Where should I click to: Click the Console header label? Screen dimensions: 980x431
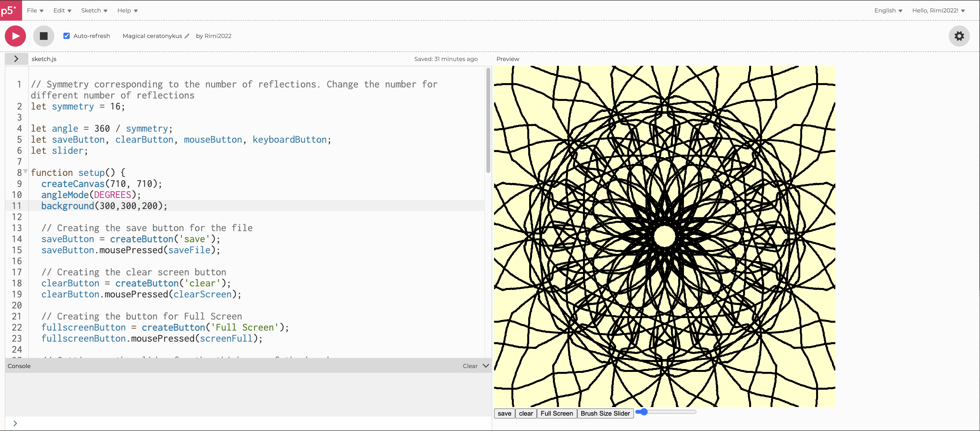19,366
